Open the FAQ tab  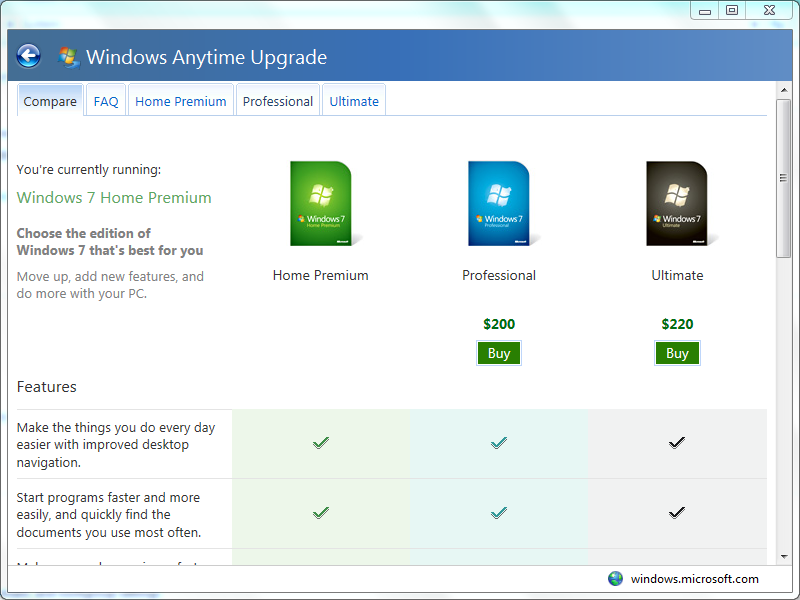[106, 101]
